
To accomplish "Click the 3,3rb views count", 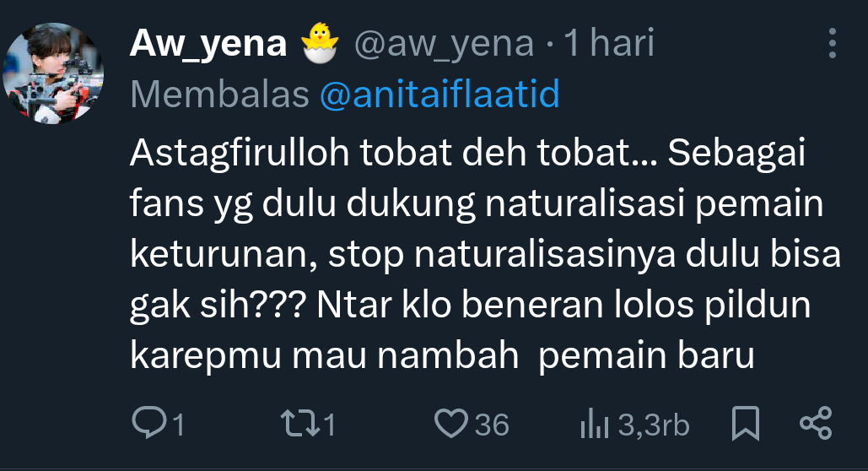I will pyautogui.click(x=654, y=425).
